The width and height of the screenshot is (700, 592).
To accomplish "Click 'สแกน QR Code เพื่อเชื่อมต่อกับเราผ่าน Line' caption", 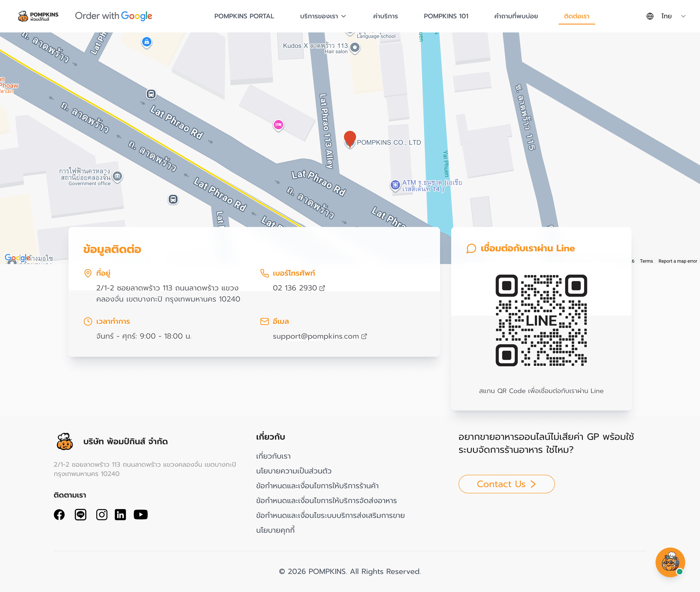I will pos(541,391).
